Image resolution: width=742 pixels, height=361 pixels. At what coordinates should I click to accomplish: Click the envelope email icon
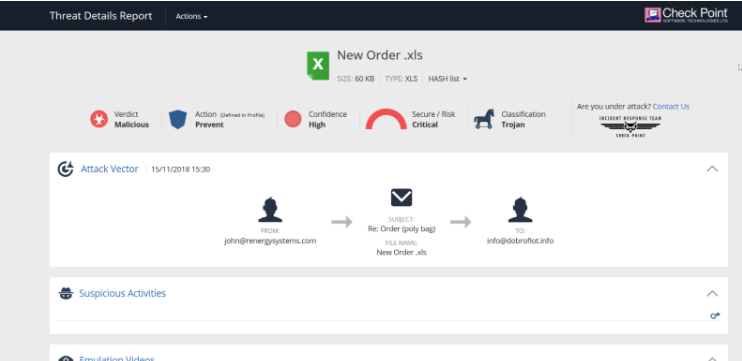tap(401, 197)
